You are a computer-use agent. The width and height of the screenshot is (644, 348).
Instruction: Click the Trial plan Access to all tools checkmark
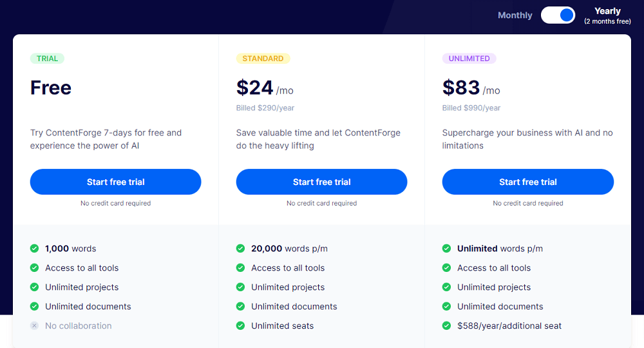pos(35,268)
